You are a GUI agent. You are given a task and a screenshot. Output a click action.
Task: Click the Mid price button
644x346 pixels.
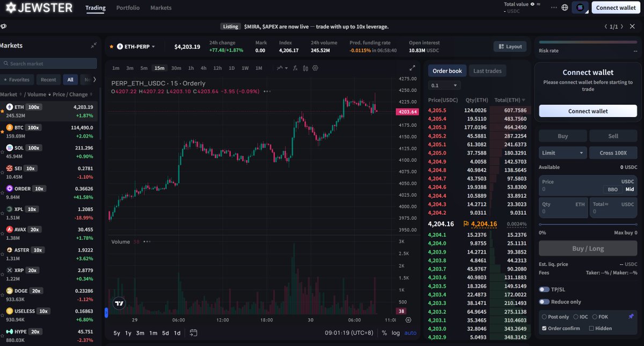tap(630, 189)
